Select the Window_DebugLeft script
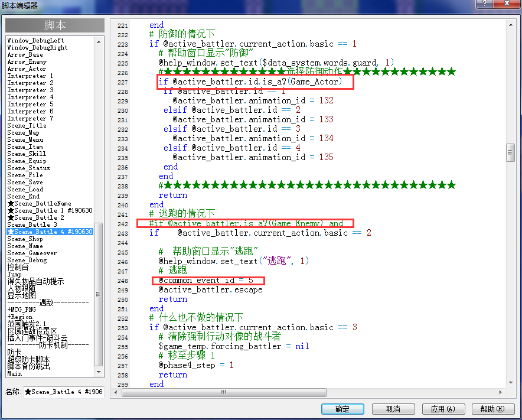The height and width of the screenshot is (420, 522). click(35, 40)
